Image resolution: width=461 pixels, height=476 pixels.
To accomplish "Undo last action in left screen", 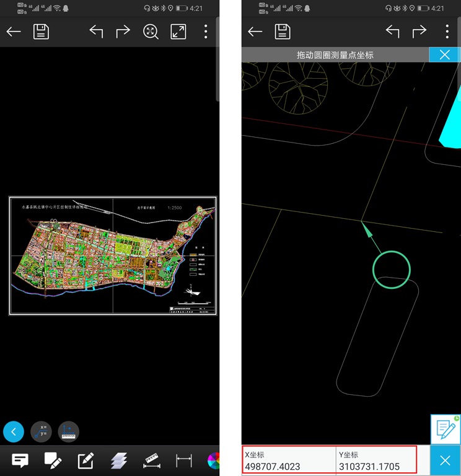I will pyautogui.click(x=96, y=32).
